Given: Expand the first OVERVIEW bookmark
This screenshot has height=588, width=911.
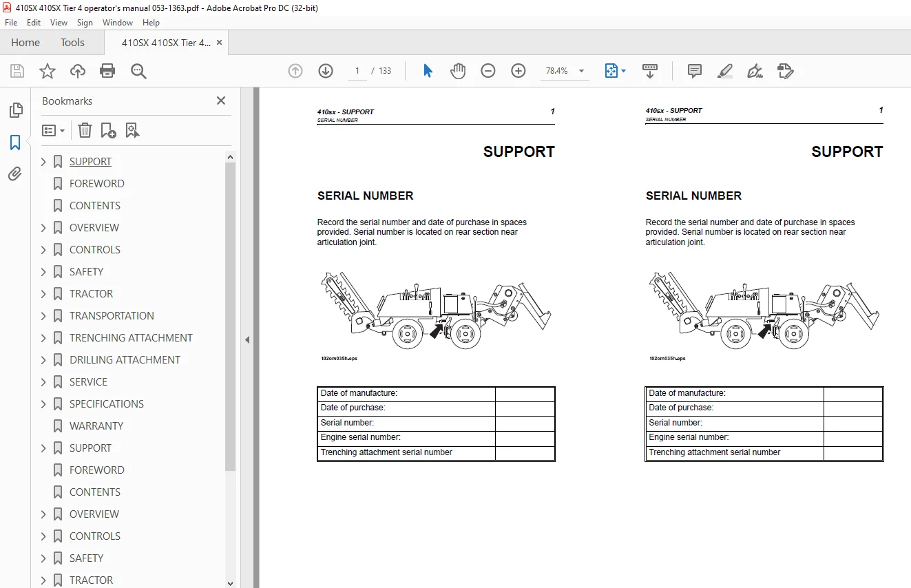Looking at the screenshot, I should pyautogui.click(x=43, y=228).
